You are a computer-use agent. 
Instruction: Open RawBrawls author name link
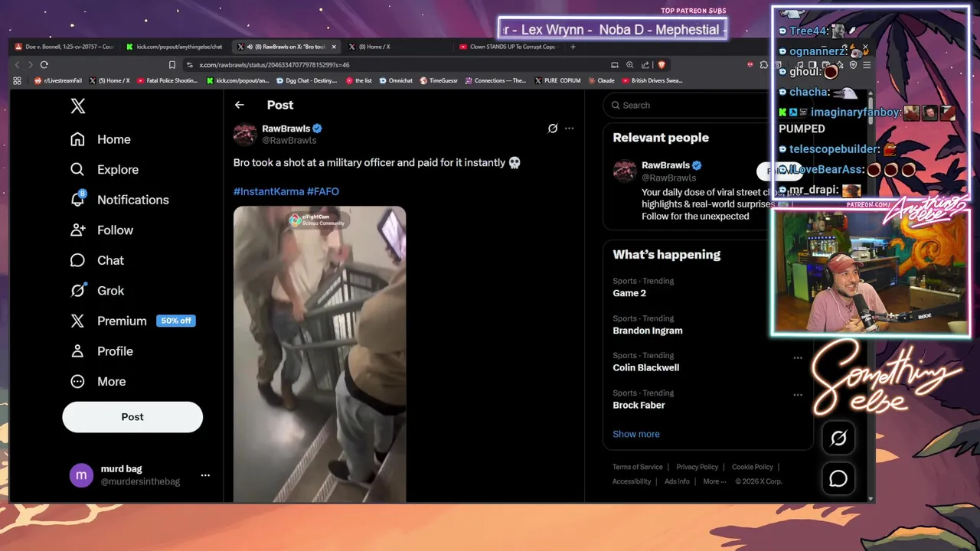click(x=286, y=129)
